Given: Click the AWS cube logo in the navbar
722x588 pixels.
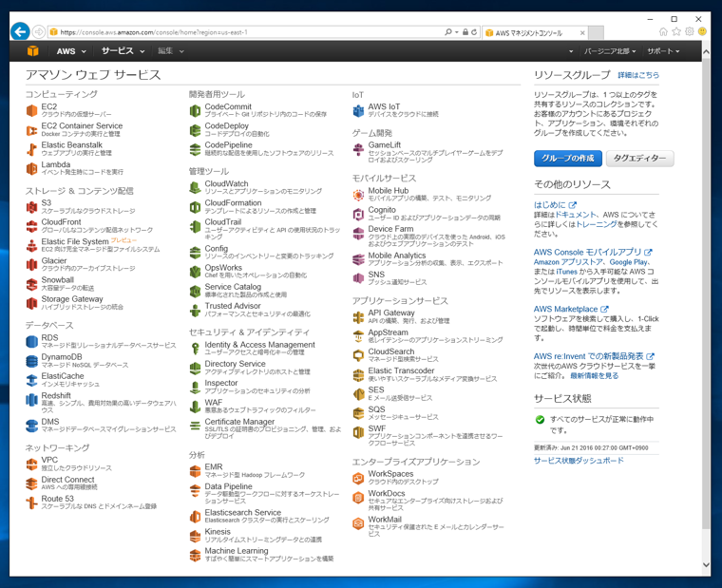Looking at the screenshot, I should click(32, 51).
